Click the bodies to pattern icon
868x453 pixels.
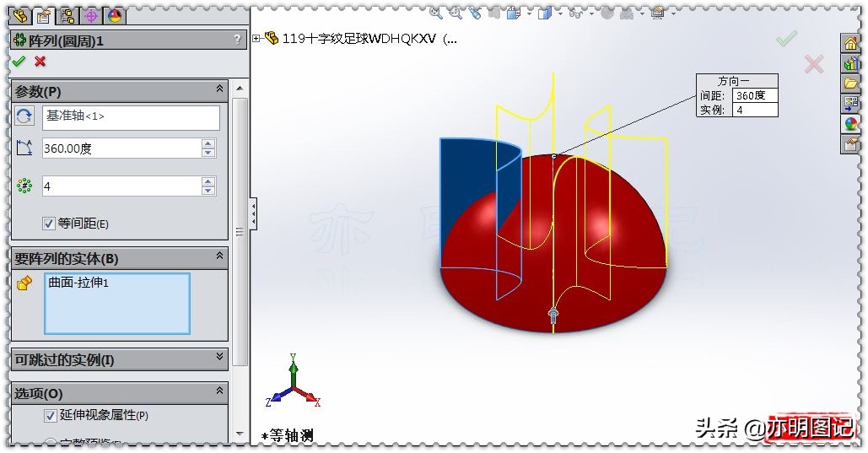[x=24, y=283]
